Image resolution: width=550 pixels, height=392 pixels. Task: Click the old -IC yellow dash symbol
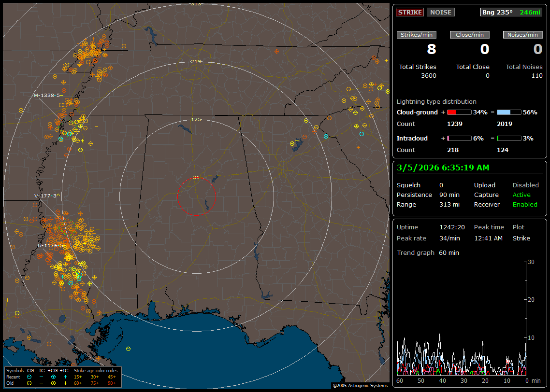(41, 383)
